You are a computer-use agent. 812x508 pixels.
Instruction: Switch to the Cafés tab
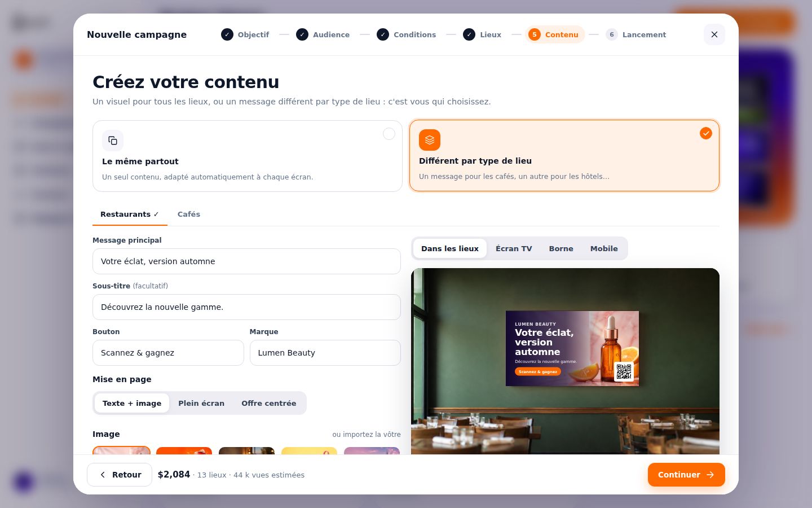pyautogui.click(x=189, y=214)
